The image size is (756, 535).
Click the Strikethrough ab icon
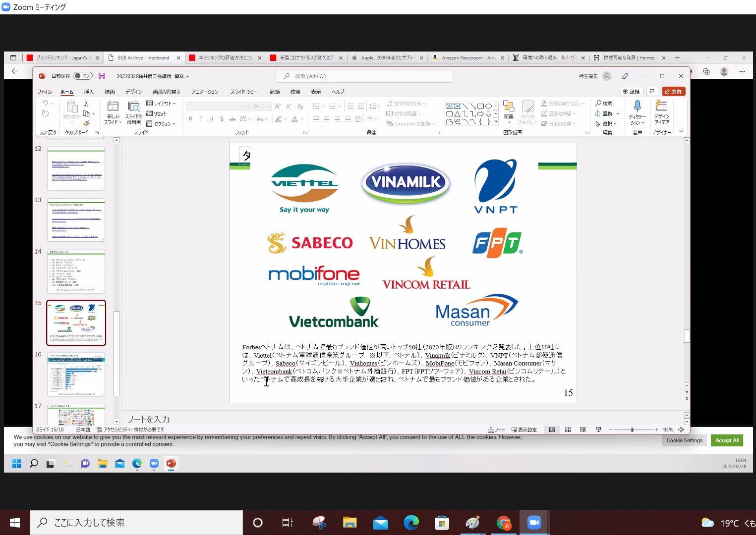pyautogui.click(x=232, y=119)
